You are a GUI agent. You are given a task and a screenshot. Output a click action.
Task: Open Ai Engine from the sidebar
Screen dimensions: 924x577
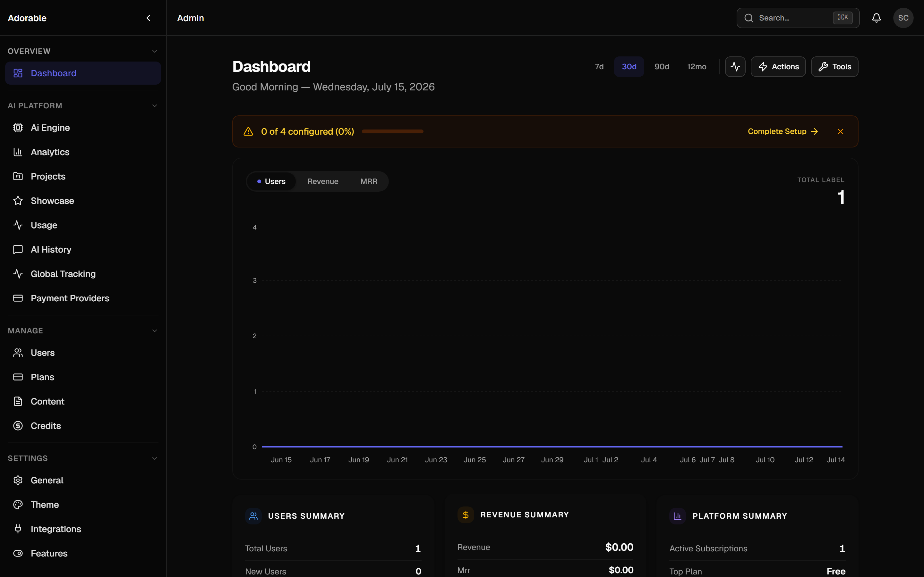click(x=83, y=128)
